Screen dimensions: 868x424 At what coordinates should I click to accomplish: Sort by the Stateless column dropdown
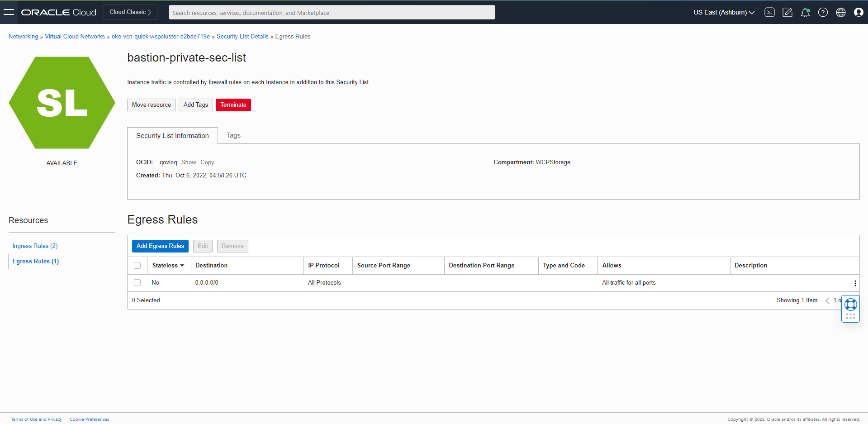[168, 266]
